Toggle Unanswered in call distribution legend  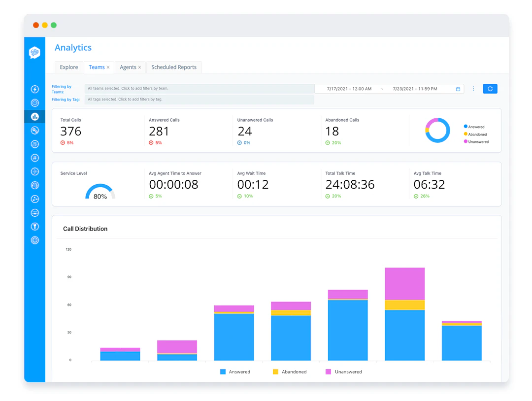343,371
